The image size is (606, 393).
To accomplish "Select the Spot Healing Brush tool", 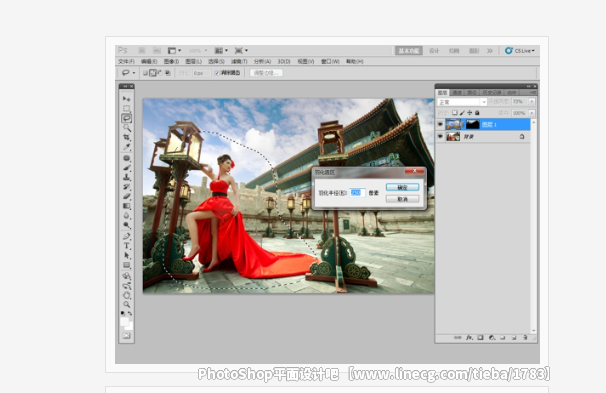I will [x=126, y=158].
